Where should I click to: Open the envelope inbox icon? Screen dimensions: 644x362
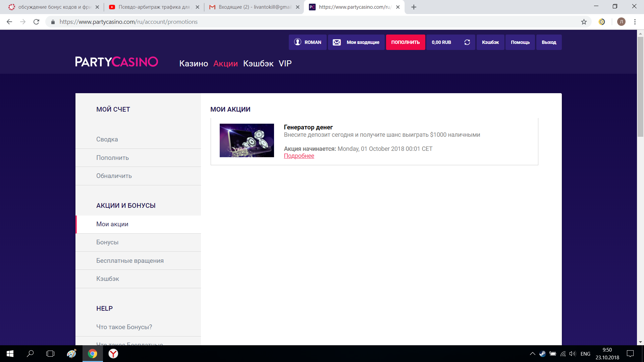pyautogui.click(x=337, y=42)
